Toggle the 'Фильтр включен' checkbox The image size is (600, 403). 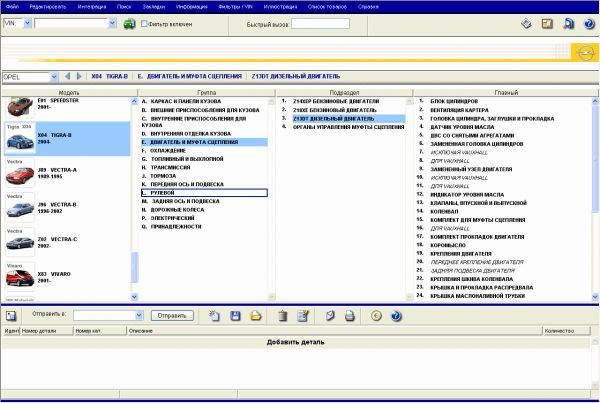[x=144, y=24]
